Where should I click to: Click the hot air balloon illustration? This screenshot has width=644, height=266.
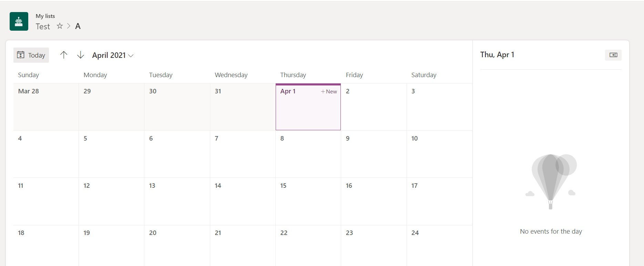click(x=551, y=182)
